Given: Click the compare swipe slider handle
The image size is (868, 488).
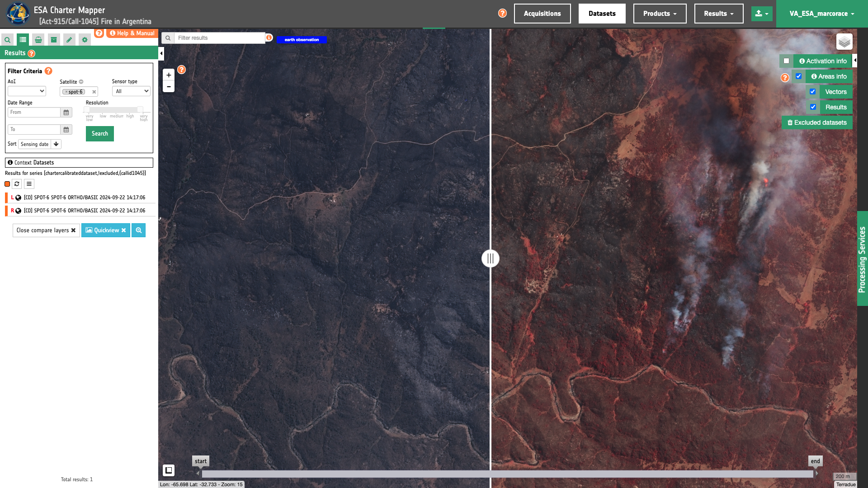Looking at the screenshot, I should click(x=490, y=258).
